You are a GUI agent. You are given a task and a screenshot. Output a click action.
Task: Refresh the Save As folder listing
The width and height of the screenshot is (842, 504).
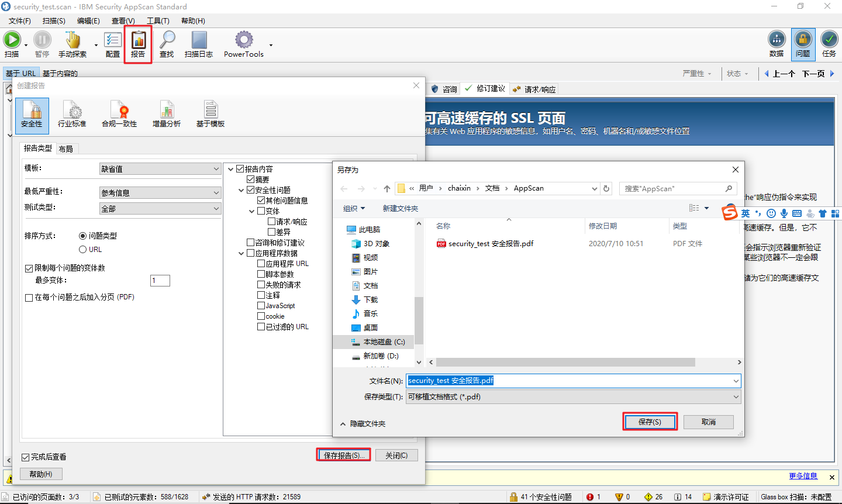tap(606, 189)
